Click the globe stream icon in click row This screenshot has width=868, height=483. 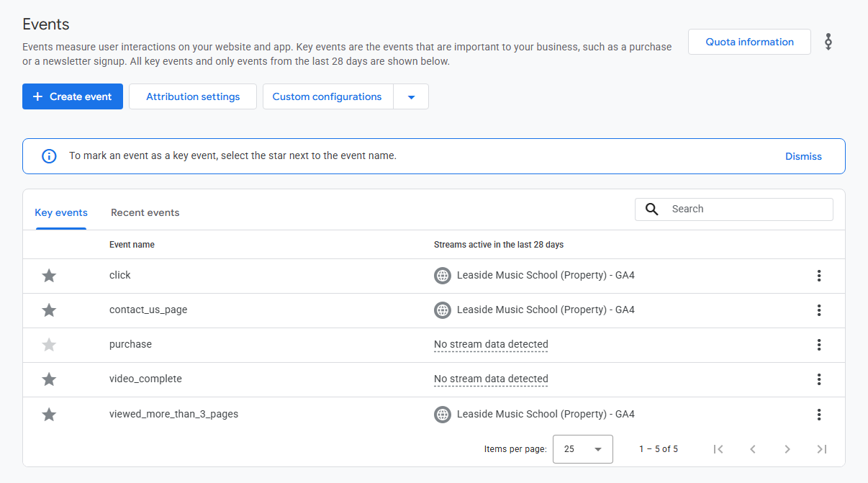click(x=443, y=276)
